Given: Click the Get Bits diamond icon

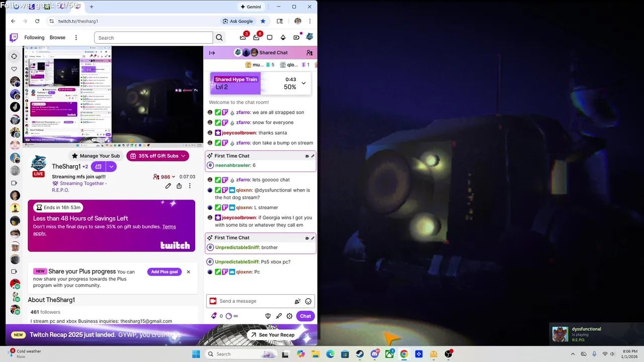Looking at the screenshot, I should coord(283,38).
